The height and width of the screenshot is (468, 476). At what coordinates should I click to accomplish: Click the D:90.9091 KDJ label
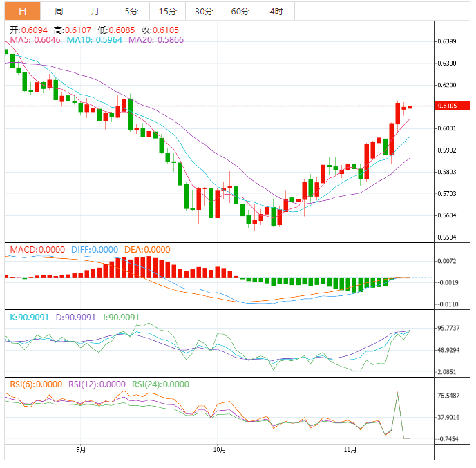click(x=75, y=318)
